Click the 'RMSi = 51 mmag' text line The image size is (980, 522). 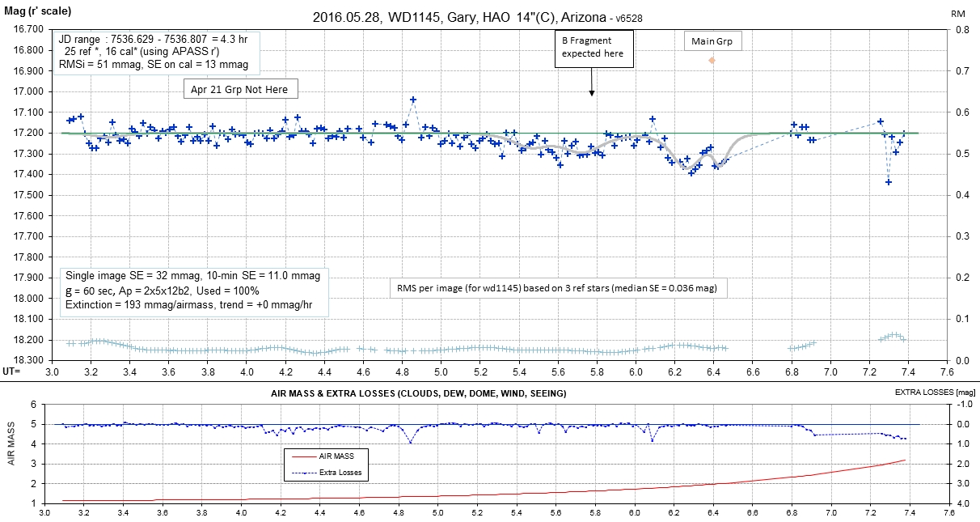(154, 64)
